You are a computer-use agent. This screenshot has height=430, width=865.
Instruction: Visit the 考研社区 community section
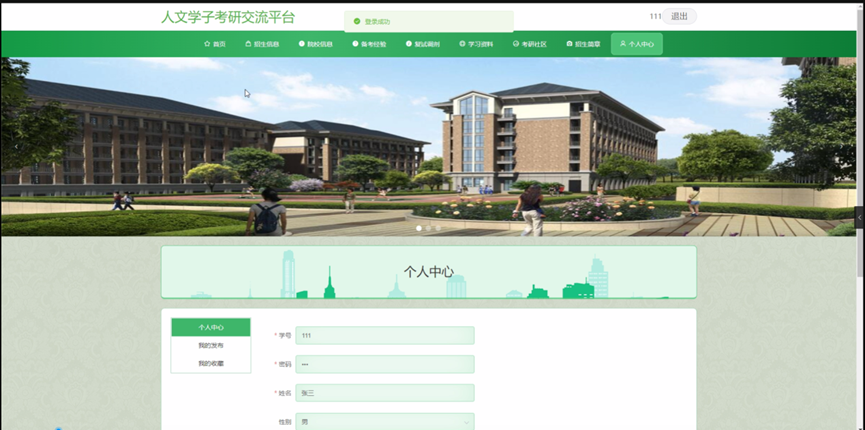tap(530, 44)
